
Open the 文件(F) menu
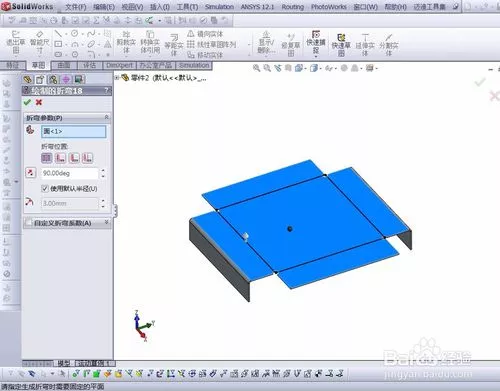click(75, 7)
